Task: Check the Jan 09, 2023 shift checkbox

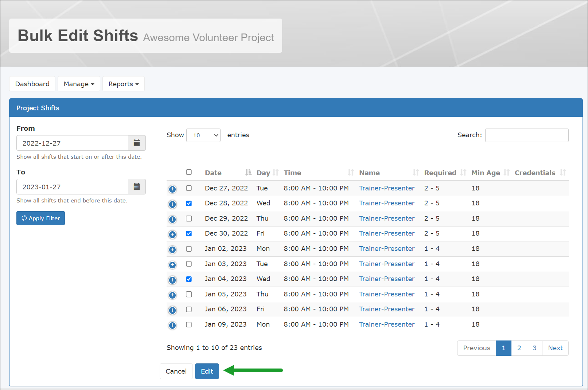Action: pyautogui.click(x=189, y=324)
